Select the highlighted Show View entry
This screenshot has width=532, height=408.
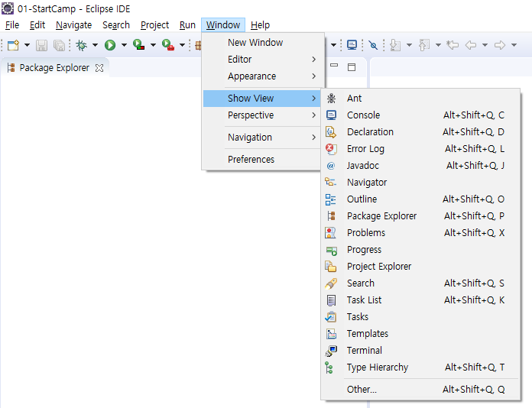[x=261, y=99]
